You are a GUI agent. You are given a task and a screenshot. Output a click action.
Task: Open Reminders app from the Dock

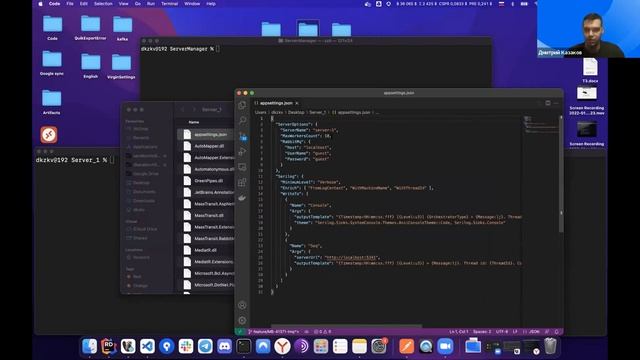[x=340, y=346]
